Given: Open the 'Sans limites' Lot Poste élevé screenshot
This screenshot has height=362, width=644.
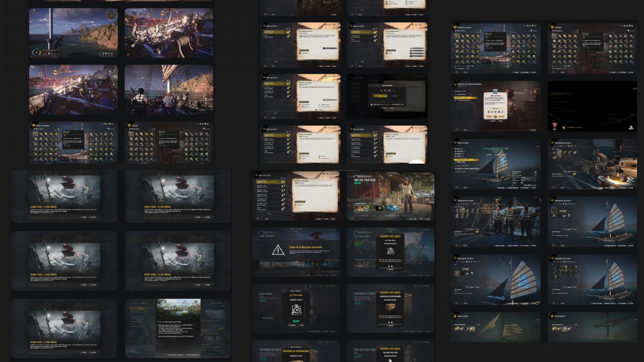Looking at the screenshot, I should (x=296, y=308).
